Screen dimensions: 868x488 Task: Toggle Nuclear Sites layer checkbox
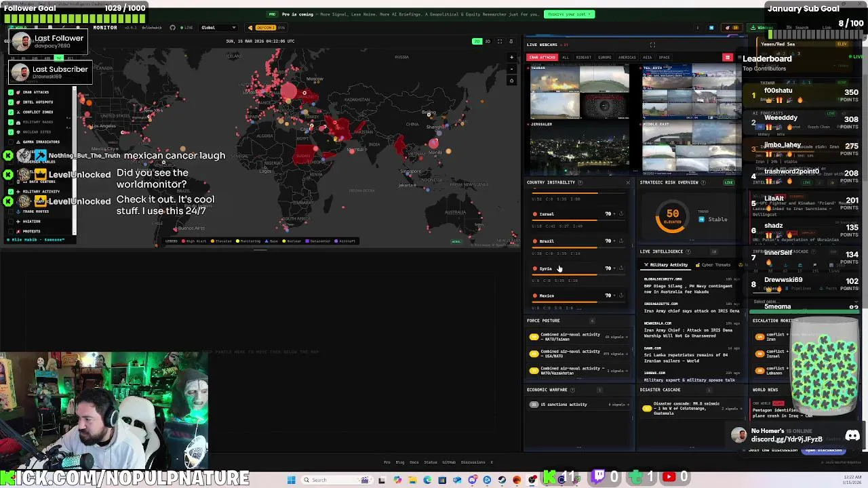point(10,131)
